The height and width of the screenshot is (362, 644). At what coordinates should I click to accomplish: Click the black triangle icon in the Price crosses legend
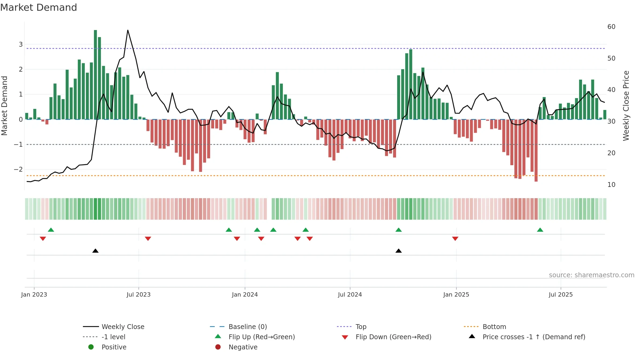point(472,336)
